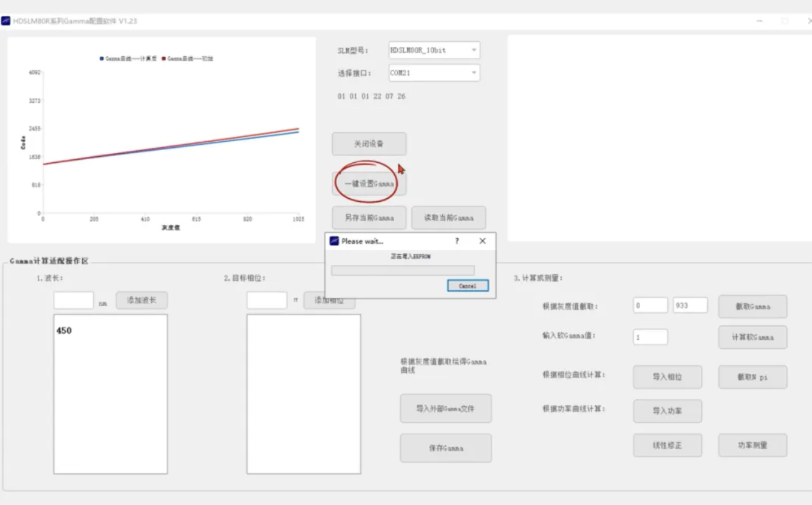Click the 正在写入EEPROM status text
812x505 pixels.
point(410,256)
